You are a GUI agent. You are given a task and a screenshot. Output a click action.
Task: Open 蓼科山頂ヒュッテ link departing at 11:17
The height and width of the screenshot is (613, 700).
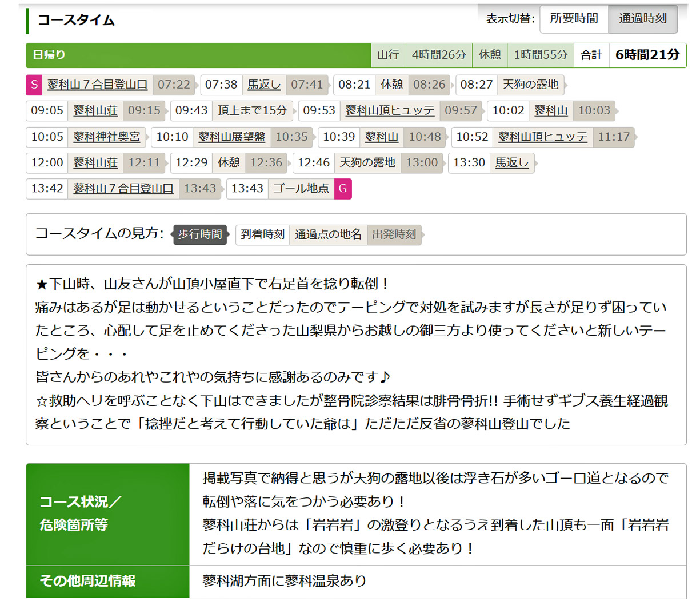click(x=542, y=137)
